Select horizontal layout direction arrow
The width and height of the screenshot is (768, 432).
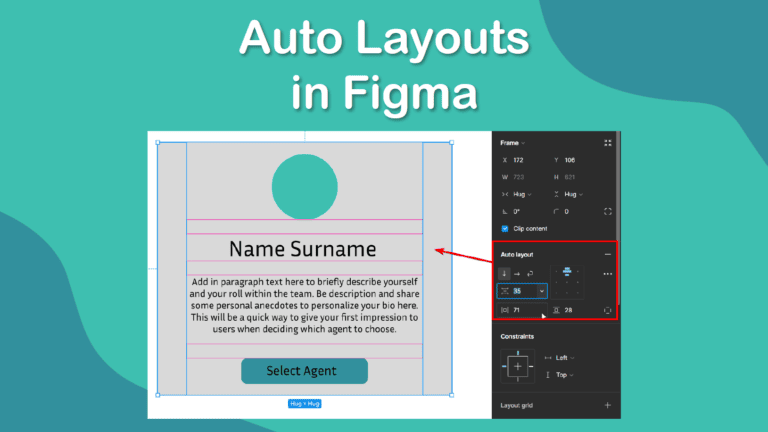click(517, 274)
